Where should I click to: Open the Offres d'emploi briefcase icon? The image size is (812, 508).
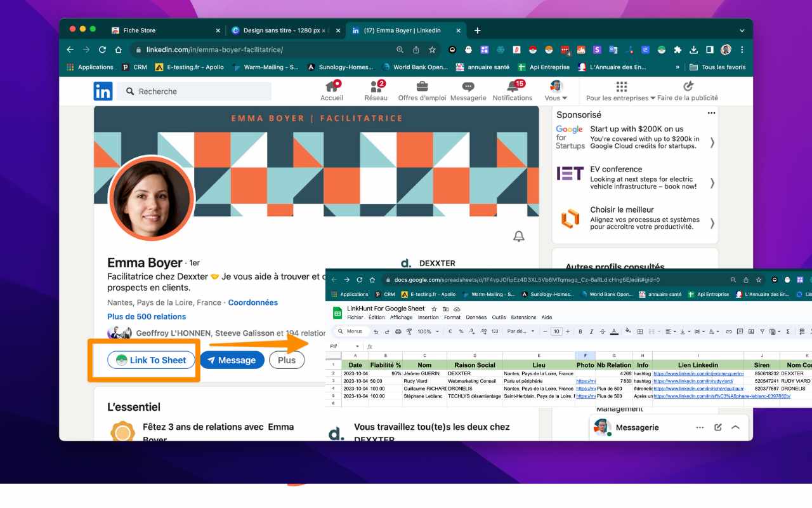(x=422, y=91)
